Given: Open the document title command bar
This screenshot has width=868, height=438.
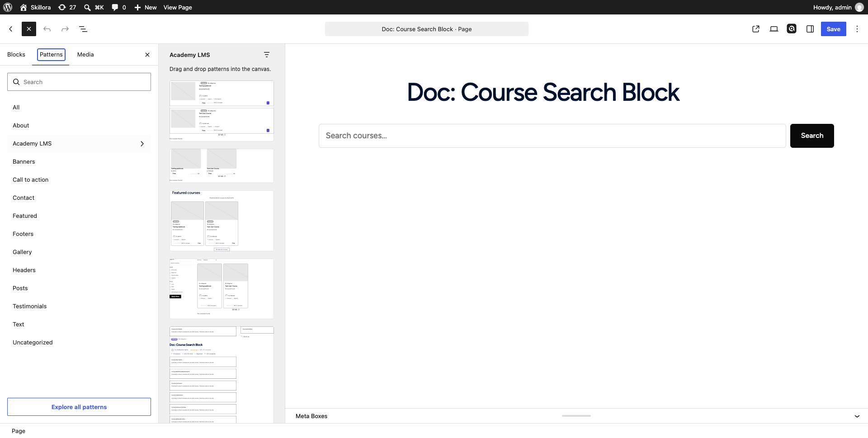Looking at the screenshot, I should click(427, 29).
